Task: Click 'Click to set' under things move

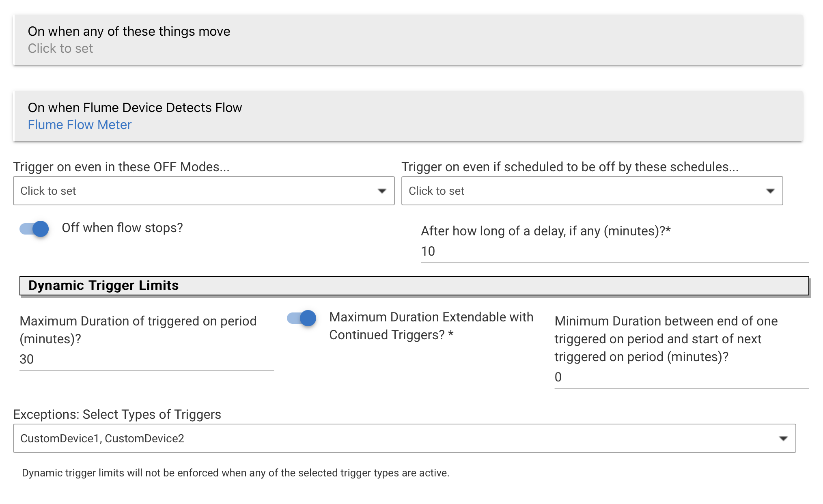Action: 60,49
